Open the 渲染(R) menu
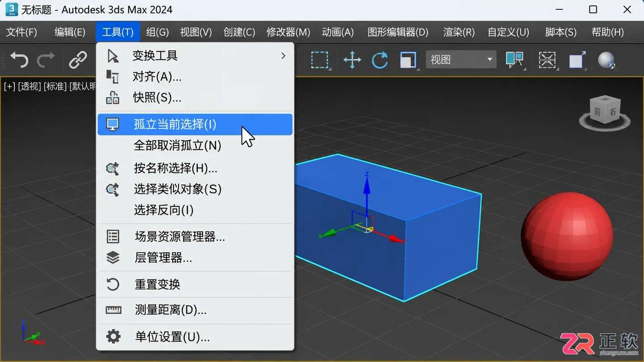Screen dimensions: 644x362 (x=459, y=32)
